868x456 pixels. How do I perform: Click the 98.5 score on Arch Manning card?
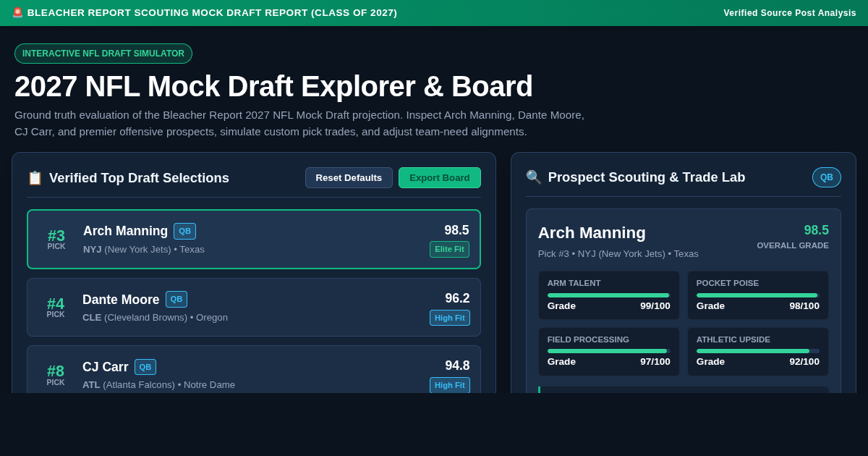pos(456,230)
